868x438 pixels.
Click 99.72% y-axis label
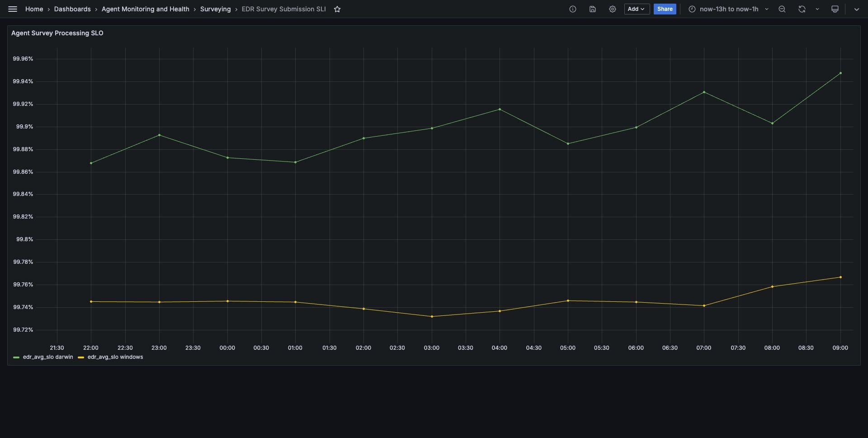[x=23, y=330]
